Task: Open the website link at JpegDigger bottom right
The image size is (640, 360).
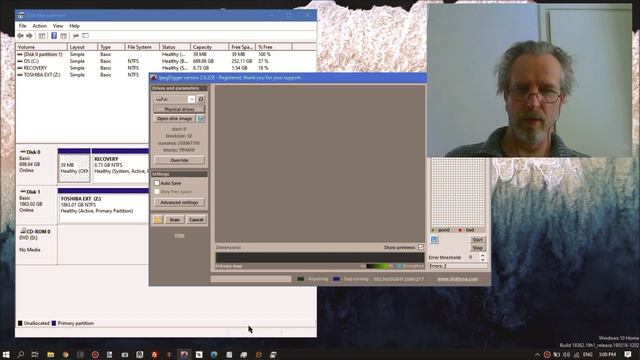Action: point(458,279)
